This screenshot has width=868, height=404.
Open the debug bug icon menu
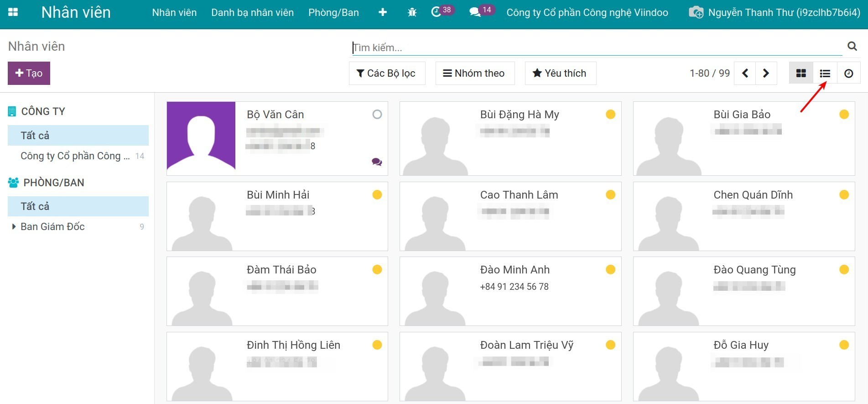pos(412,12)
